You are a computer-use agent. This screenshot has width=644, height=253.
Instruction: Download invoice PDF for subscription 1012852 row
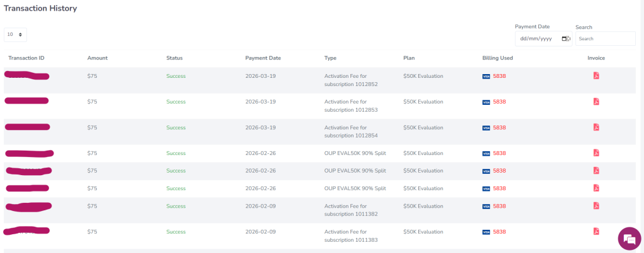coord(596,75)
